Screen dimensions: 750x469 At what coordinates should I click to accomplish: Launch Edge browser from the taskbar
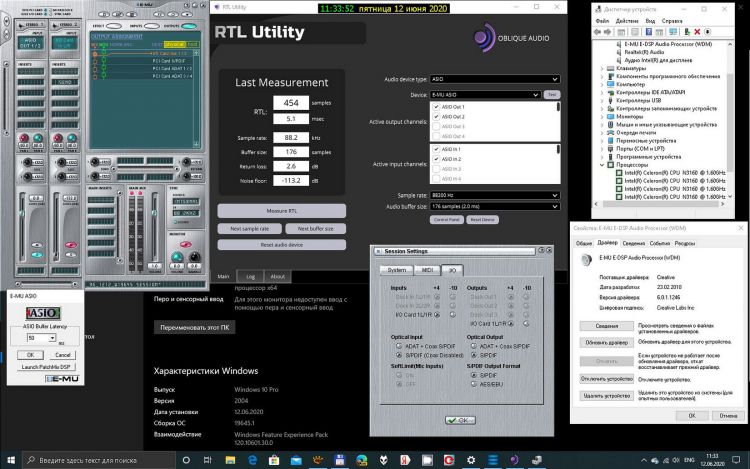tap(252, 460)
